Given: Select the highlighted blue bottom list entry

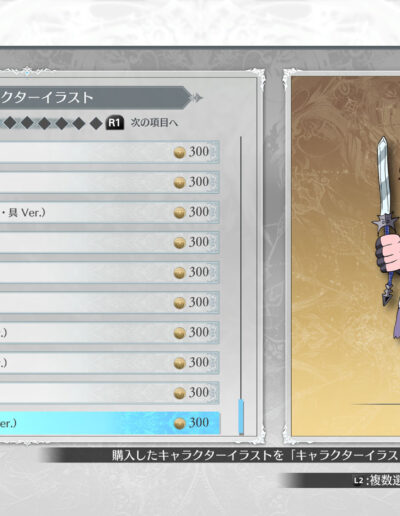Looking at the screenshot, I should [110, 423].
